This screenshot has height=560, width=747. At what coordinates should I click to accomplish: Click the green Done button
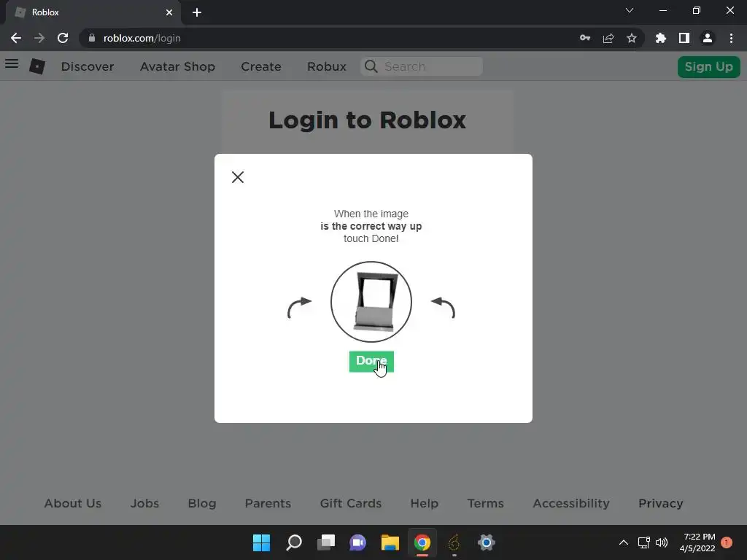click(x=371, y=362)
